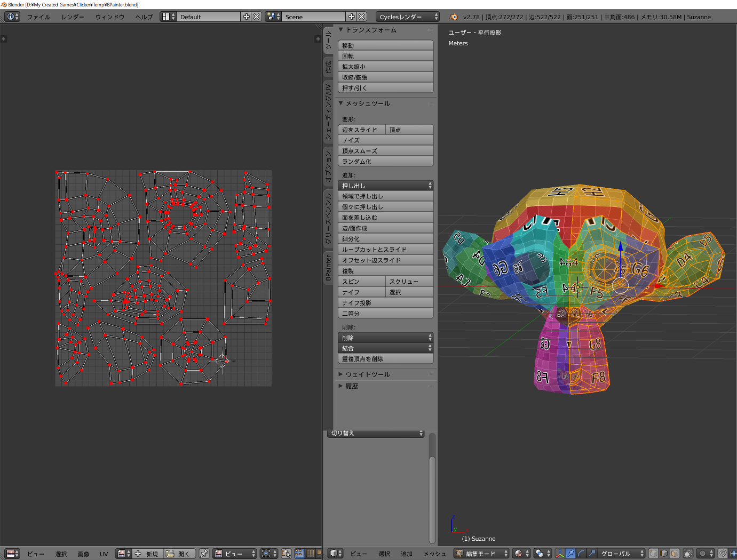Toggle limit selection to visible

[x=688, y=554]
